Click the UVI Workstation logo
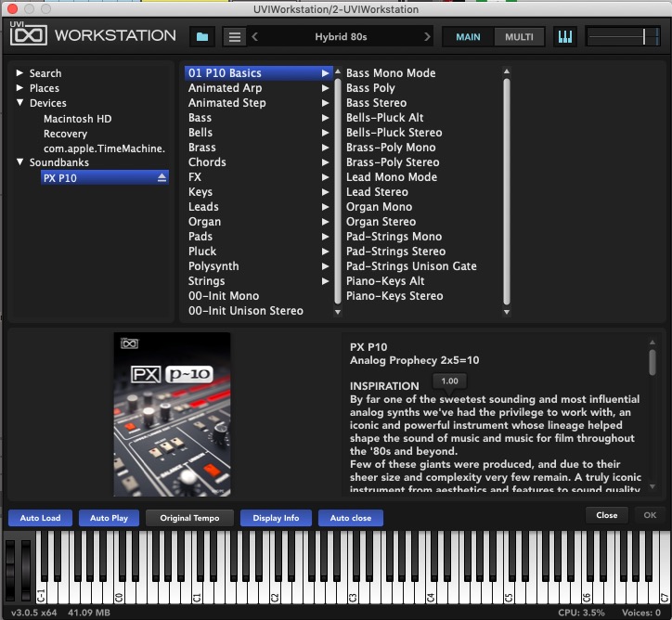 click(x=28, y=33)
